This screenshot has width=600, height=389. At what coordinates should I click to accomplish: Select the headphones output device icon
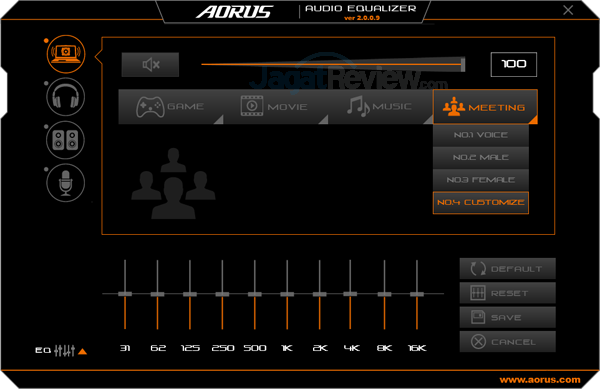click(65, 97)
